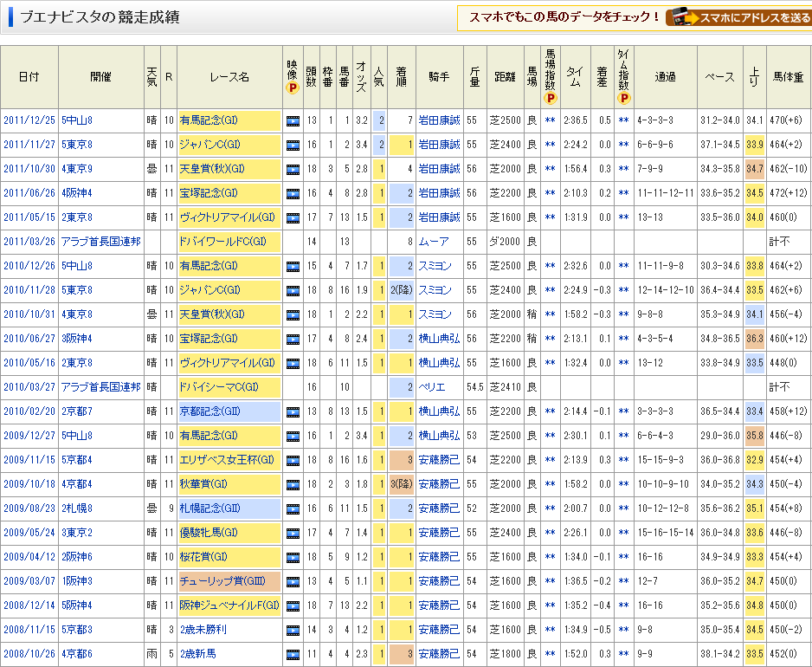812x667 pixels.
Task: Open the video icon for 札幌記念 row
Action: click(293, 508)
